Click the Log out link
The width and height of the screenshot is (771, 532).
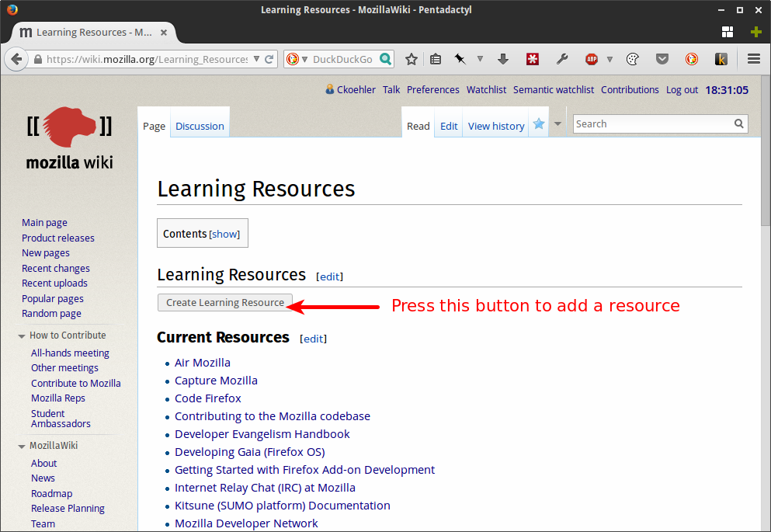pyautogui.click(x=682, y=90)
